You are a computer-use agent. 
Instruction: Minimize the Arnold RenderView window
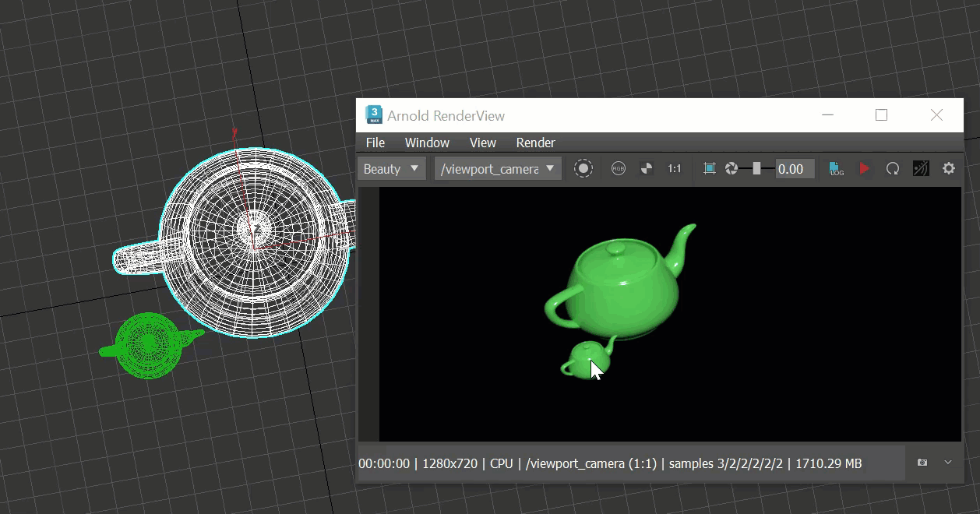pos(827,115)
